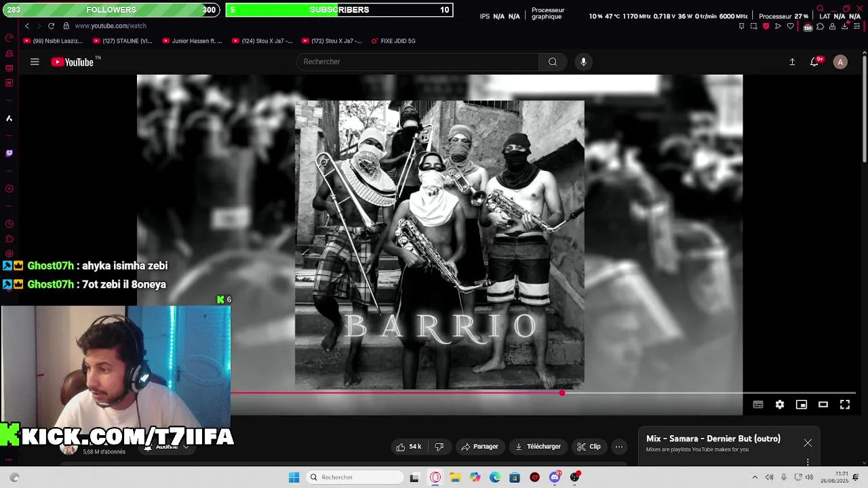Screen dimensions: 868x488
Task: Open Discord from the taskbar
Action: click(555, 477)
